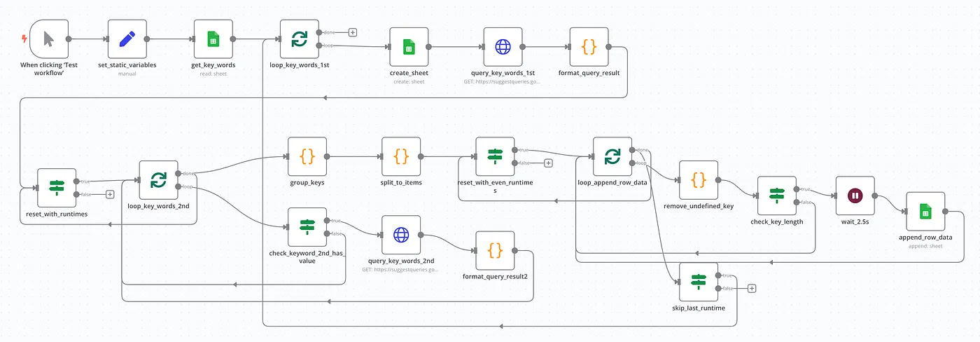Click the red lightning trigger indicator
This screenshot has width=980, height=342.
[x=24, y=39]
